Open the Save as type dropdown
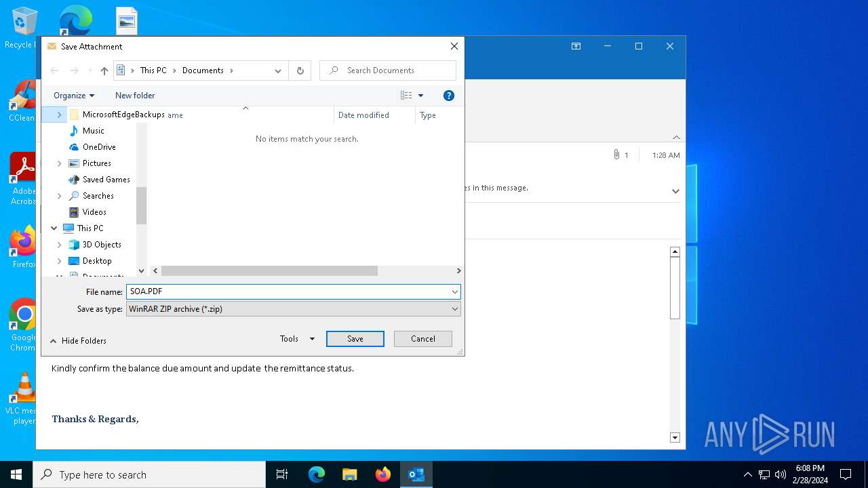 coord(294,308)
